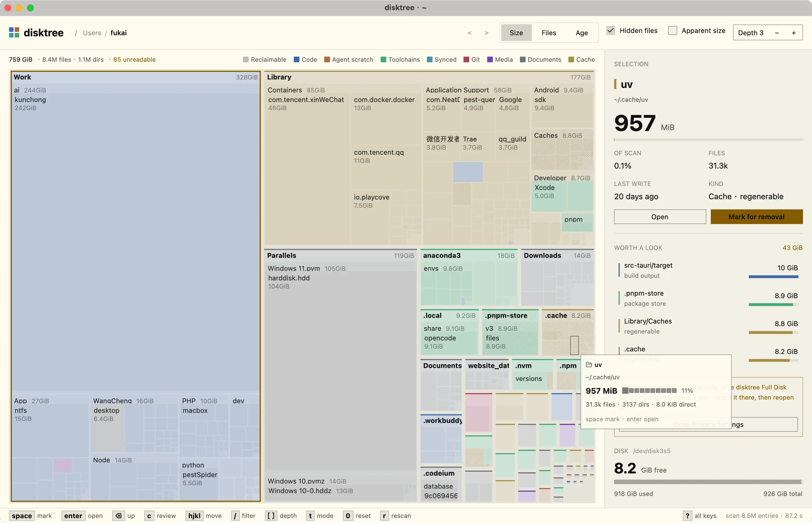
Task: Toggle the Hidden files checkbox
Action: point(610,30)
